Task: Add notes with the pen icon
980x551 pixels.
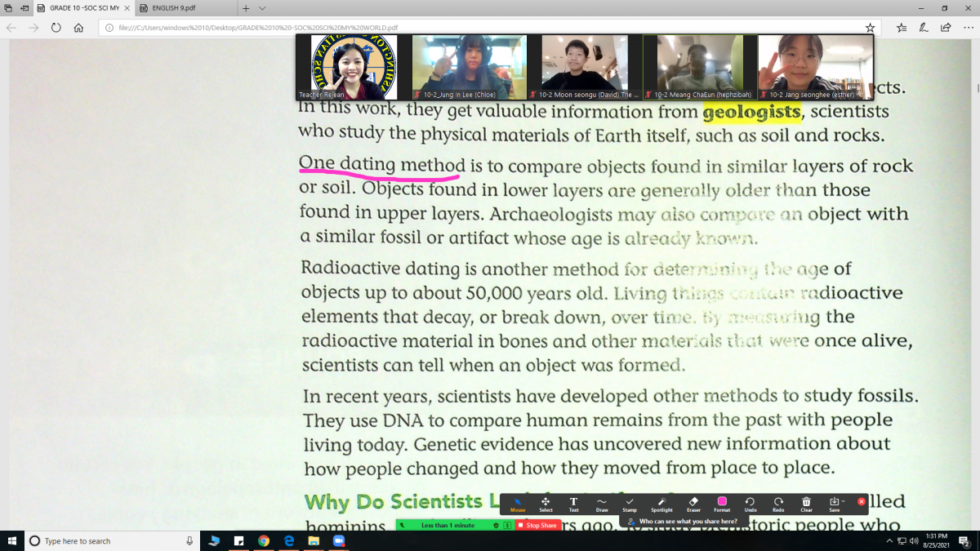Action: point(924,27)
